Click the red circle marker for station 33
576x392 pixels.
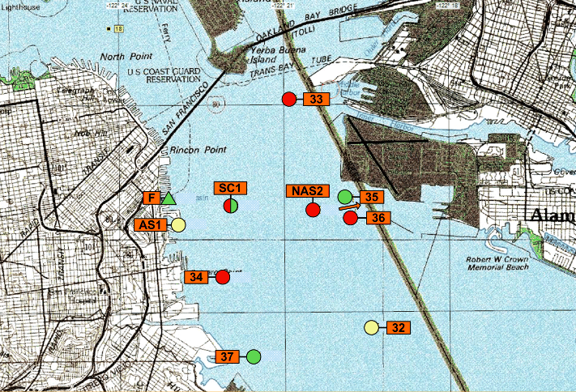point(289,99)
